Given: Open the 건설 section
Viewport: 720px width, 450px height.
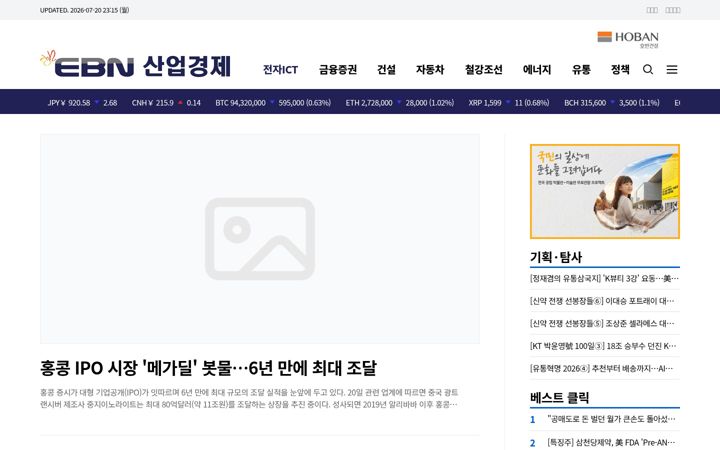Looking at the screenshot, I should (x=386, y=70).
